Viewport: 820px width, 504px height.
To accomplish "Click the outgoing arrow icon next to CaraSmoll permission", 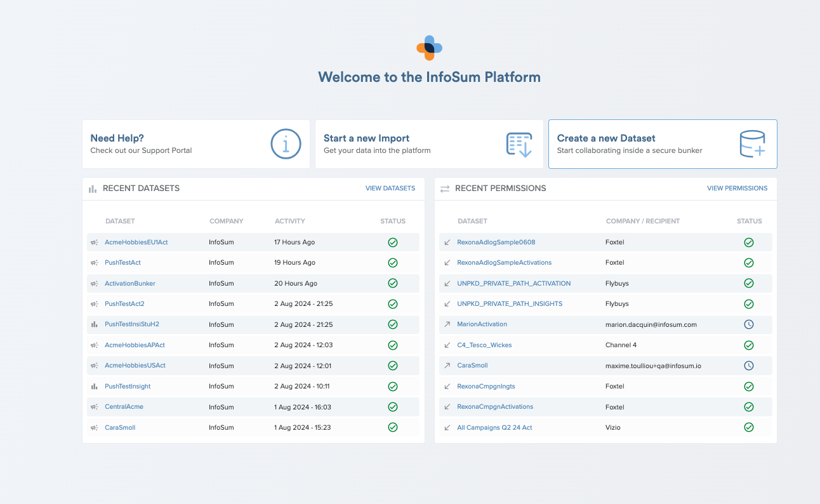I will tap(447, 366).
